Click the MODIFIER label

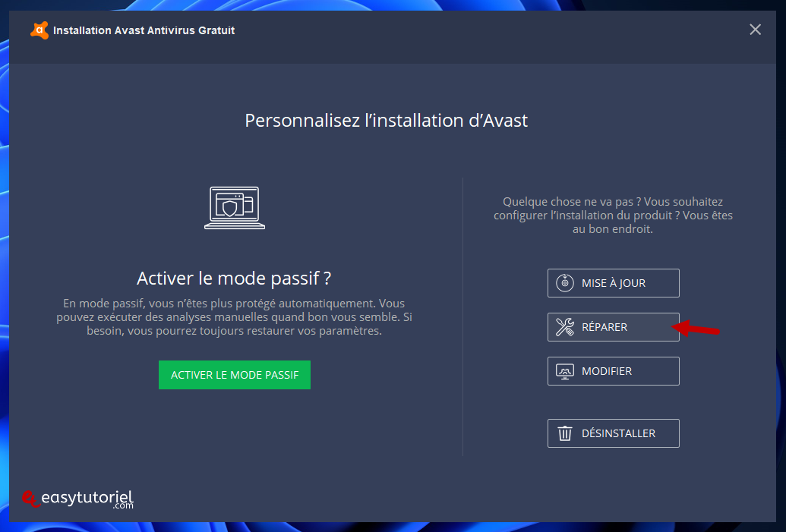(x=607, y=371)
